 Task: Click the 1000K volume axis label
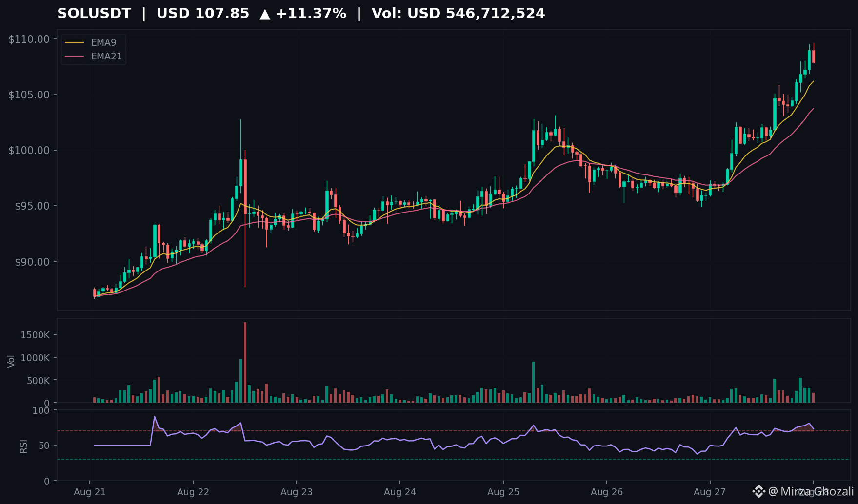pyautogui.click(x=35, y=358)
